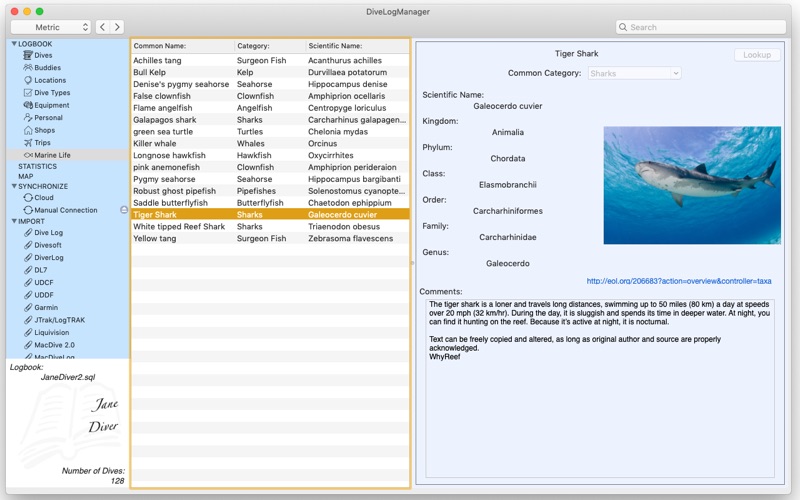
Task: Open Dive Types checkbox icon
Action: point(28,92)
